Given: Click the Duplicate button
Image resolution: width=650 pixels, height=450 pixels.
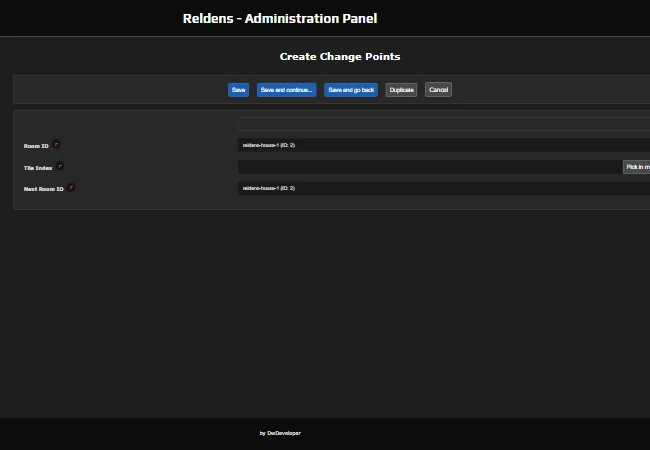Looking at the screenshot, I should pos(401,90).
